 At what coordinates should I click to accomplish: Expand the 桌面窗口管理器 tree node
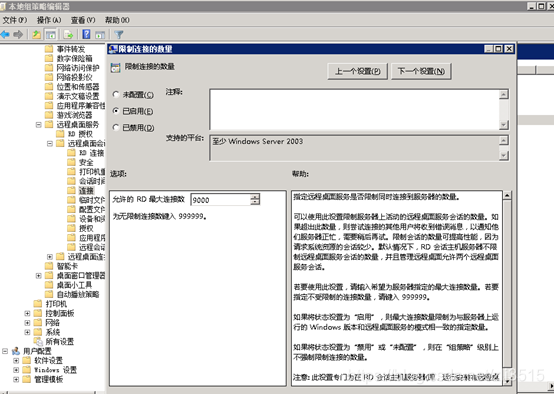click(x=39, y=275)
